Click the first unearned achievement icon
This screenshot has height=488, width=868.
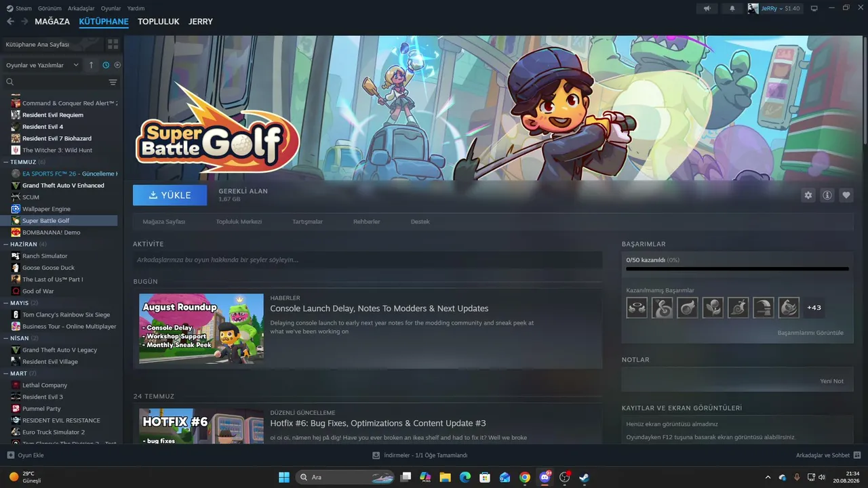click(637, 308)
